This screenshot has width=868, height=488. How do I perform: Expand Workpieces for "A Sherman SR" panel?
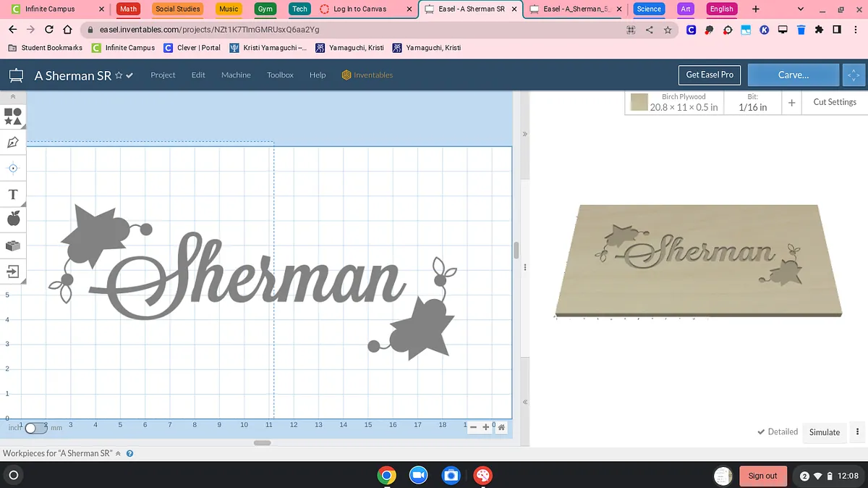(x=118, y=453)
